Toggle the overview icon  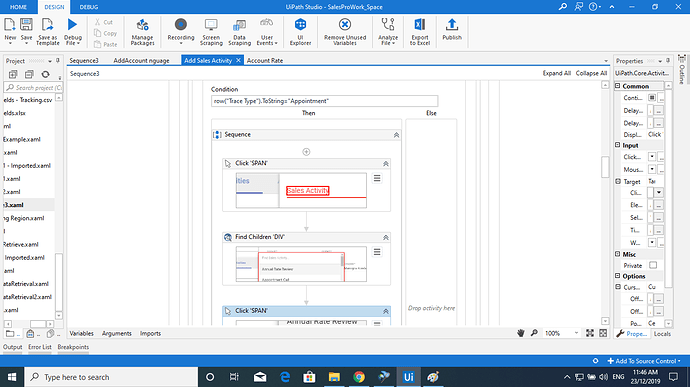point(603,333)
